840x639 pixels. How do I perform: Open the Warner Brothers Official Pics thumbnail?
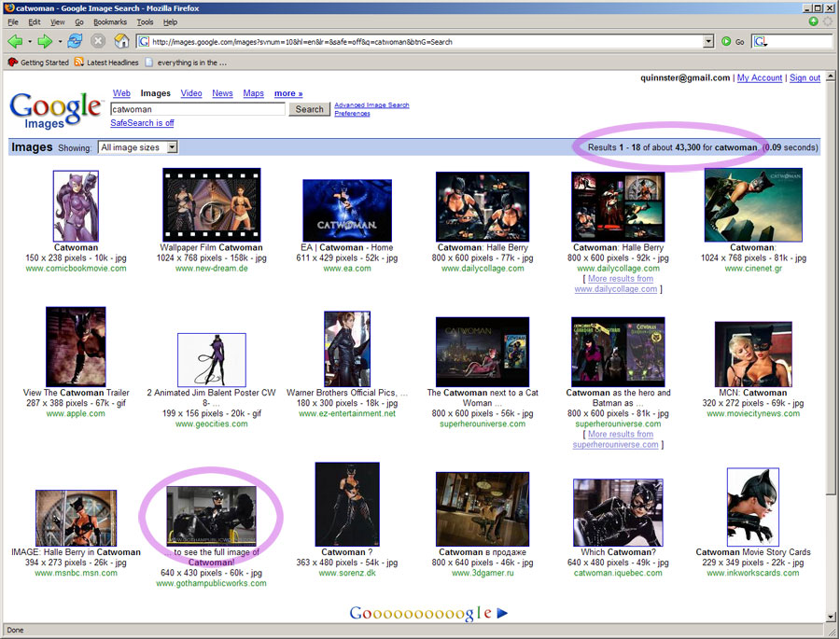[347, 349]
